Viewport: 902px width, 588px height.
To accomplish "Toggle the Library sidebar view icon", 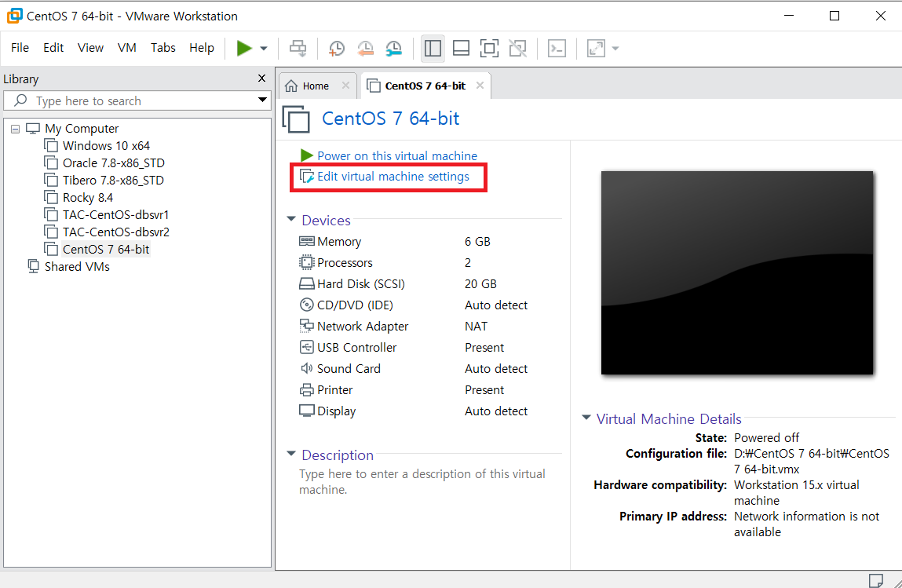I will (433, 49).
